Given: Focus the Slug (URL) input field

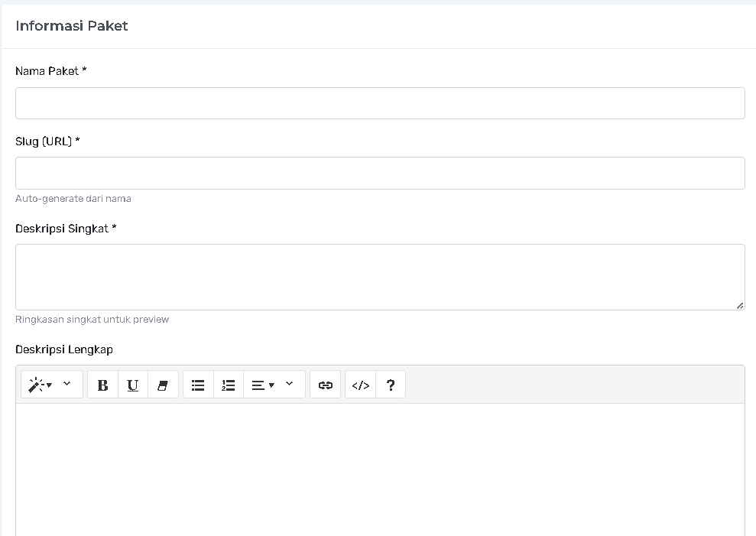Looking at the screenshot, I should click(380, 174).
